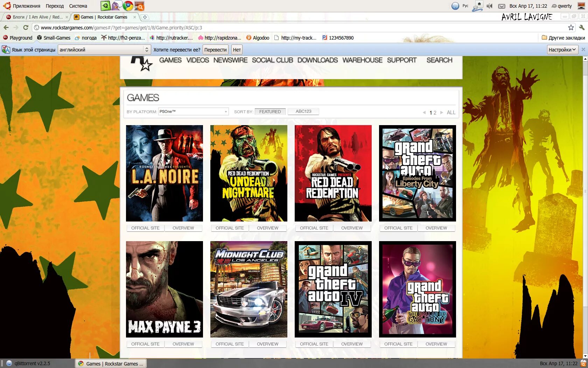Open the Переход menu
The width and height of the screenshot is (588, 368).
pos(55,6)
